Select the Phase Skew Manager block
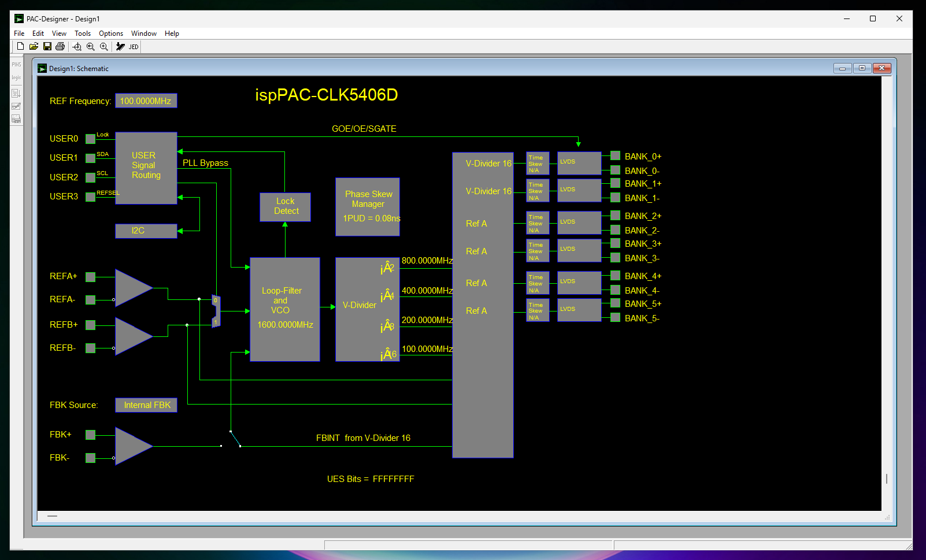926x560 pixels. 368,206
